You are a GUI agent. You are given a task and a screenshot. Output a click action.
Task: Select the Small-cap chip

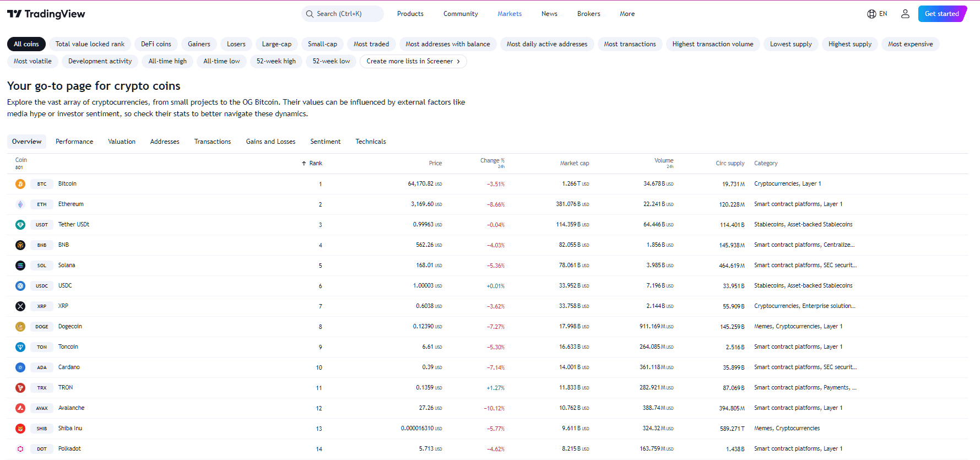(322, 44)
